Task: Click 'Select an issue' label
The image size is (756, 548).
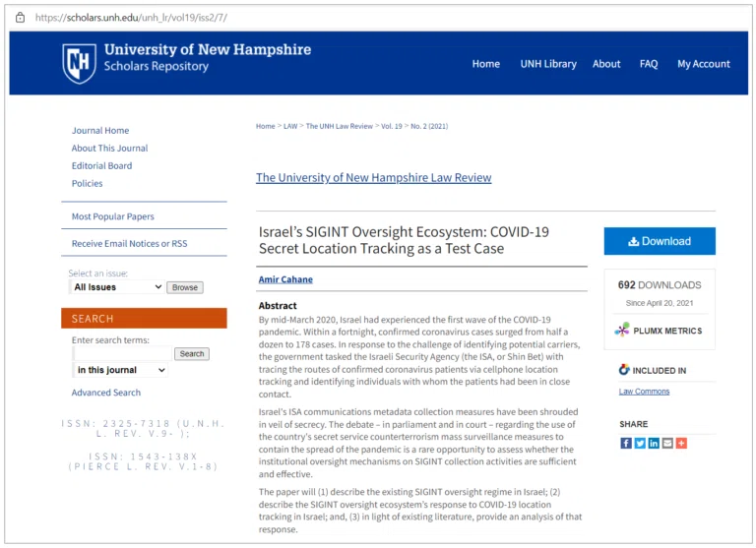Action: (x=97, y=274)
